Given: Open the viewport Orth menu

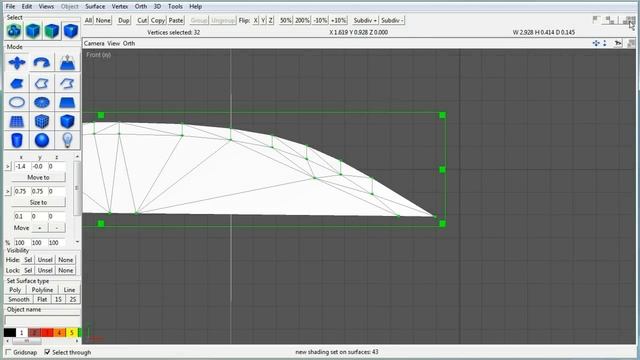Looking at the screenshot, I should [x=129, y=43].
